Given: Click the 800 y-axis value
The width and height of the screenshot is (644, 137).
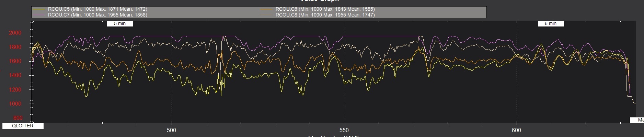Looking at the screenshot, I should (18, 118).
